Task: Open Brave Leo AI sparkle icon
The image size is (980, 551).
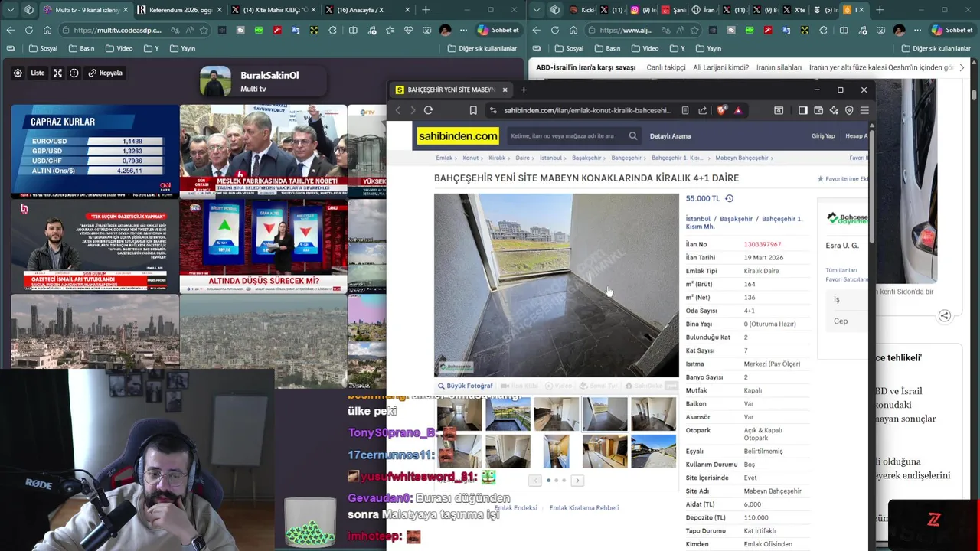Action: coord(834,110)
